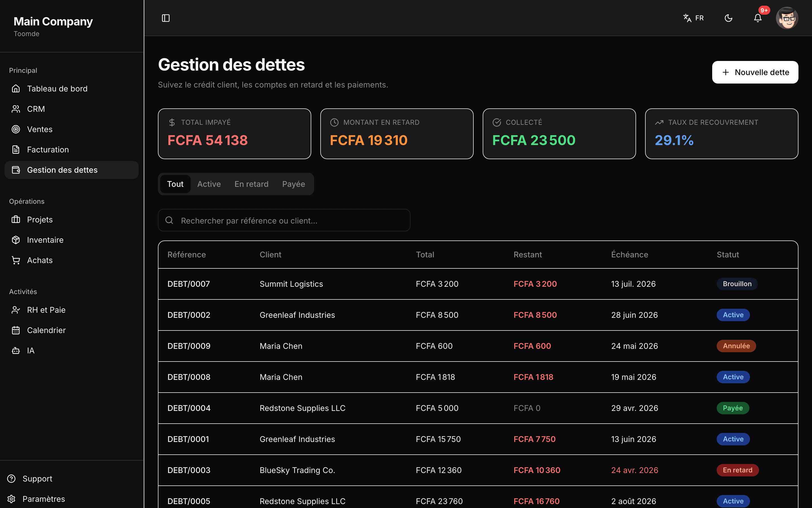Click the Total impayé dollar icon
Screen dimensions: 812x508
(x=172, y=123)
